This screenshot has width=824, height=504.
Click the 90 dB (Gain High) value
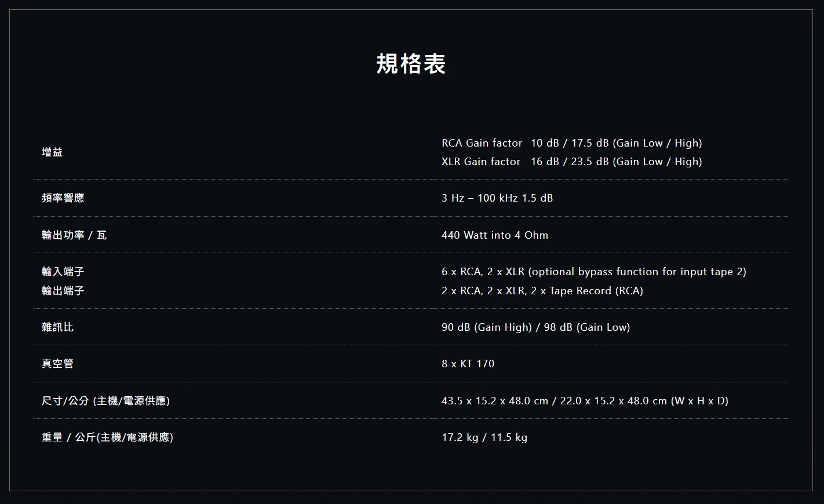[x=535, y=327]
